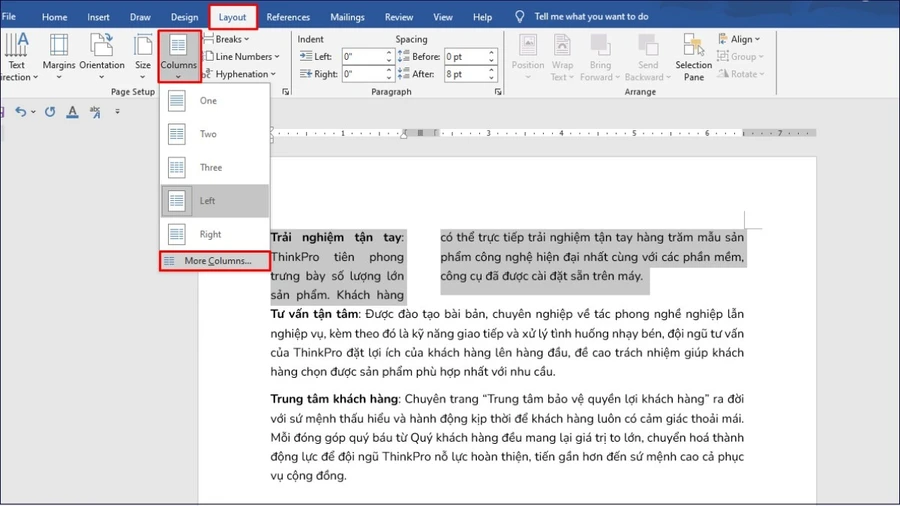Viewport: 900px width, 506px height.
Task: Open the Paragraph settings dialog launcher
Action: (x=498, y=92)
